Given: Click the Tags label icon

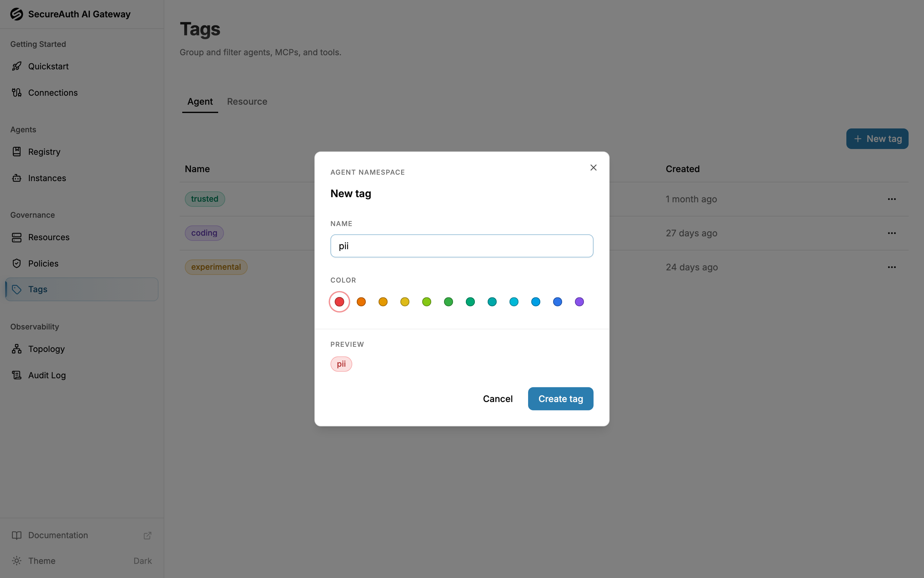Looking at the screenshot, I should click(x=16, y=289).
